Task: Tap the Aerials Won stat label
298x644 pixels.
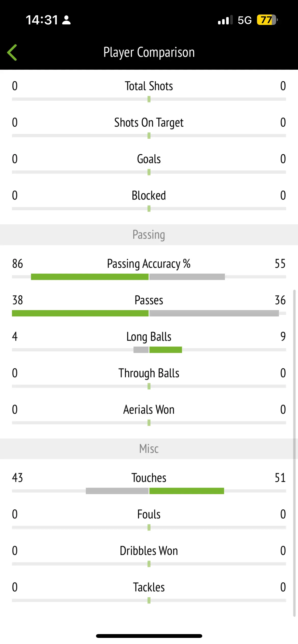Action: pos(149,409)
